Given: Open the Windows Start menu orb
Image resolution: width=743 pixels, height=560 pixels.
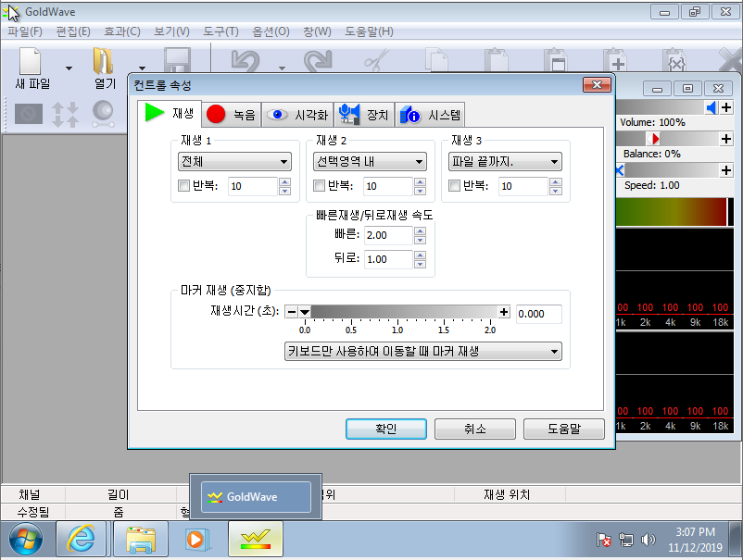Looking at the screenshot, I should (26, 539).
